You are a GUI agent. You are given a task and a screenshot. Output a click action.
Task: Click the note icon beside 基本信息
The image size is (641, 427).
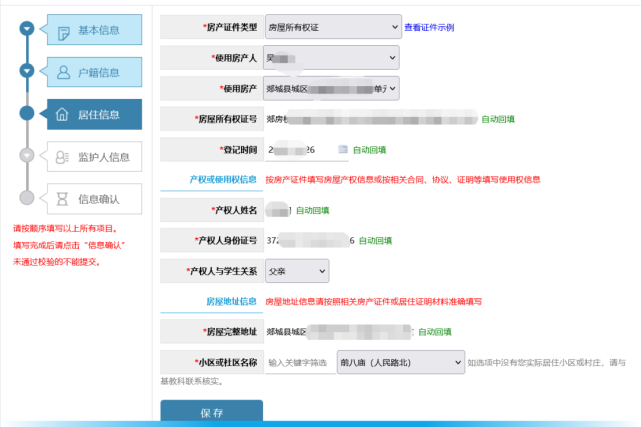(63, 33)
